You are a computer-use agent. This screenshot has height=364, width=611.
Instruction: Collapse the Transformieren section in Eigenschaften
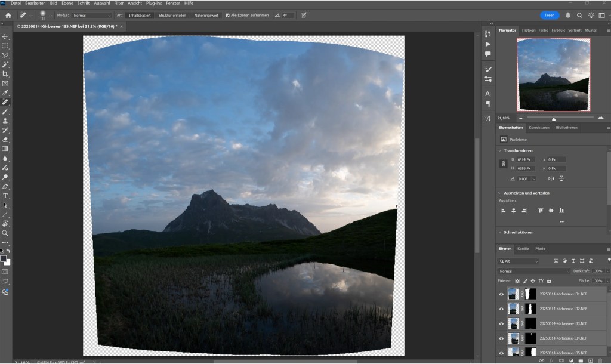point(499,150)
